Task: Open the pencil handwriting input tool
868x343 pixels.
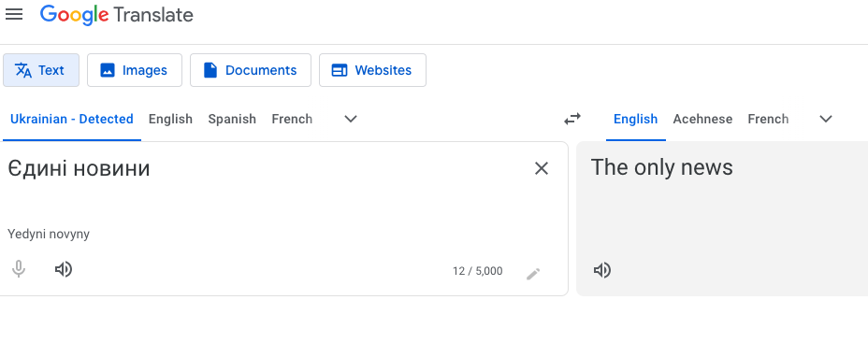Action: (x=533, y=273)
